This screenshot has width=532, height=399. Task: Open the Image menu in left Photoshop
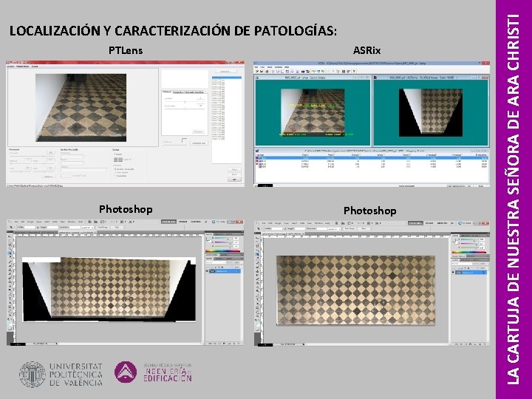30,222
